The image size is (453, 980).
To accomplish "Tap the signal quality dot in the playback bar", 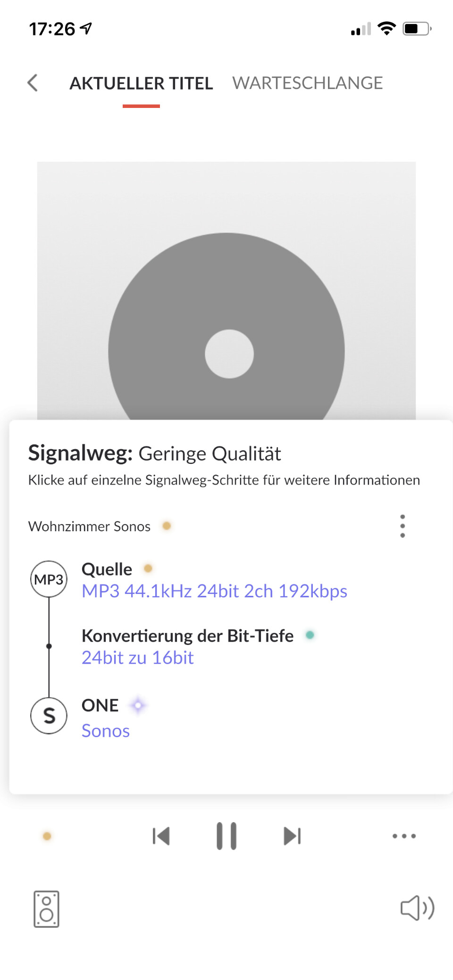I will [x=47, y=836].
